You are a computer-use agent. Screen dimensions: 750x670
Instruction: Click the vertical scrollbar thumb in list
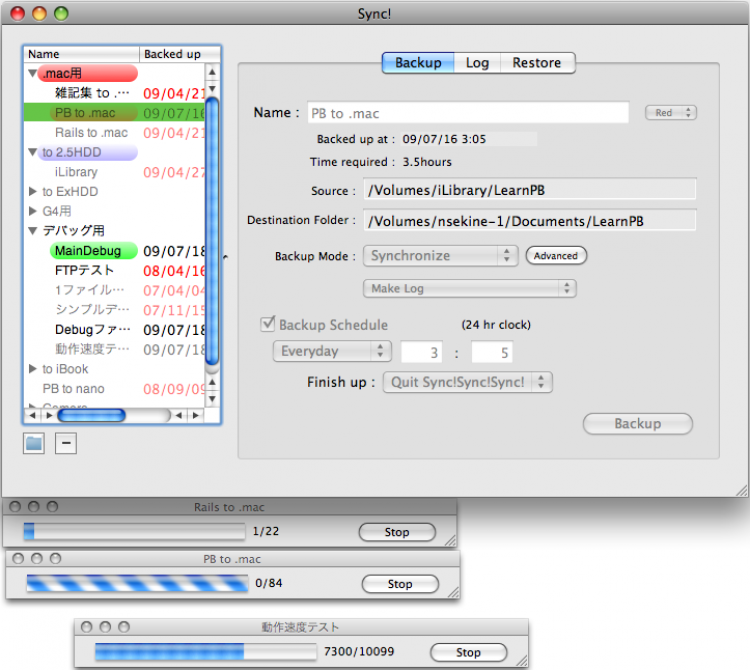pos(212,231)
